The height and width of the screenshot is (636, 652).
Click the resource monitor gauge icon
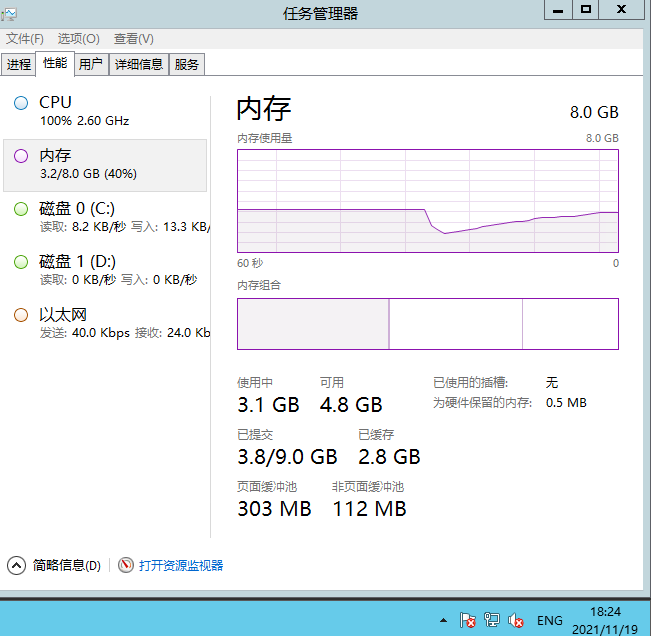pos(126,565)
